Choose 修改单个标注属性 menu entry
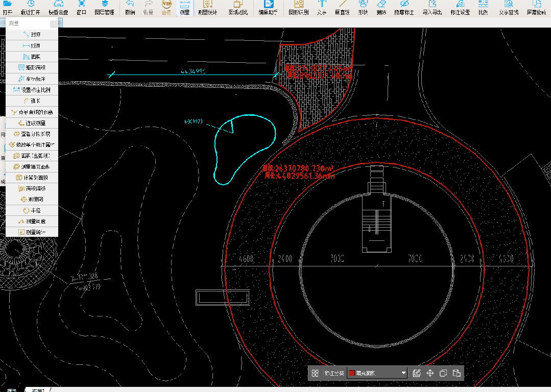551x392 pixels. [32, 144]
